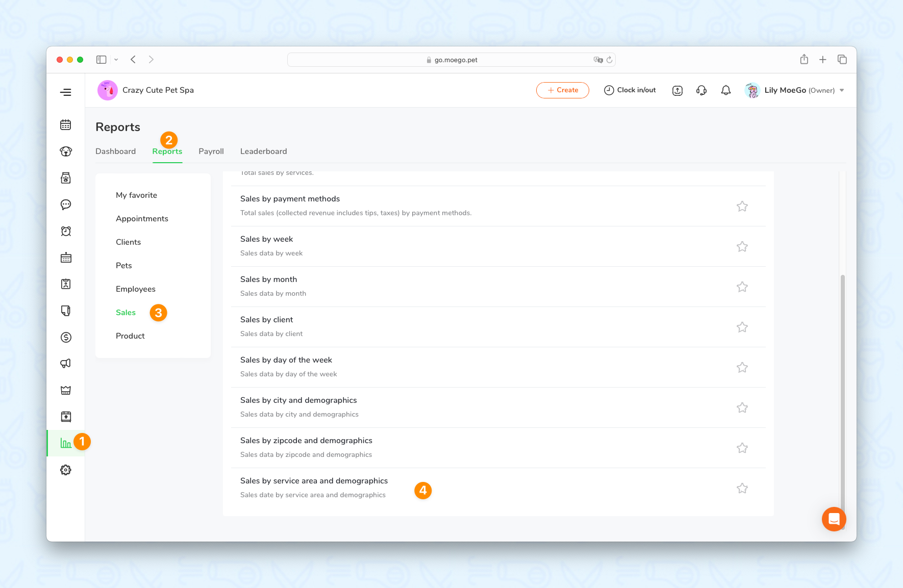903x588 pixels.
Task: Open Sales by payment methods report
Action: 498,206
